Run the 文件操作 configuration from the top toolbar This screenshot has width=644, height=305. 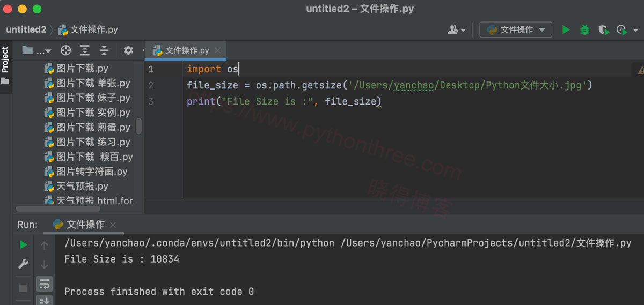click(566, 30)
